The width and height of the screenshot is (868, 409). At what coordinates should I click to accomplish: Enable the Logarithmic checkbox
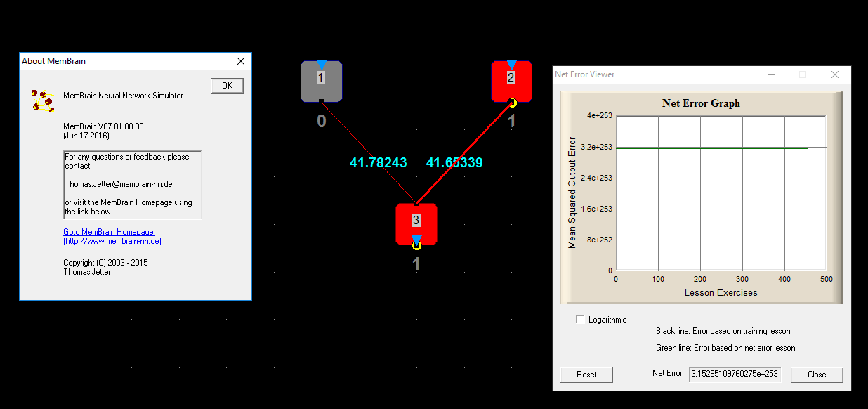click(580, 319)
